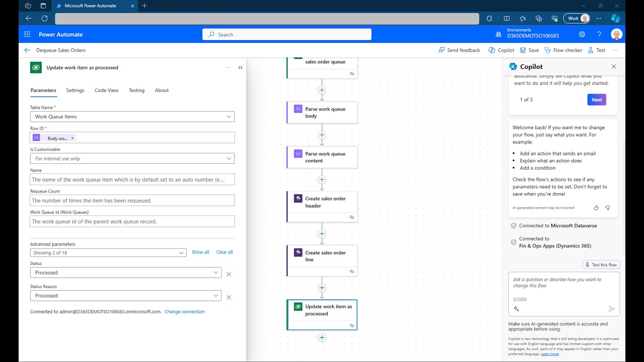Refresh the browser page
Image resolution: width=644 pixels, height=362 pixels.
click(x=44, y=18)
